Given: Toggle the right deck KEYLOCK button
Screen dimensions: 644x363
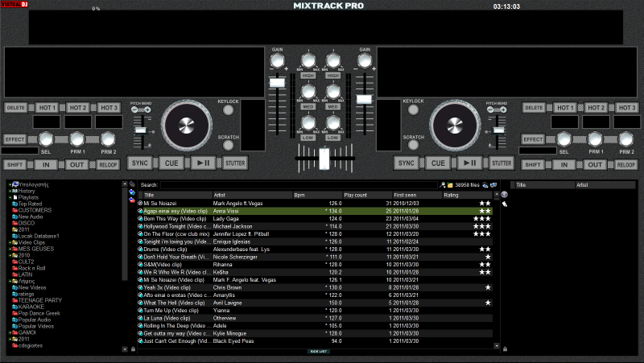Looking at the screenshot, I should pyautogui.click(x=413, y=110).
